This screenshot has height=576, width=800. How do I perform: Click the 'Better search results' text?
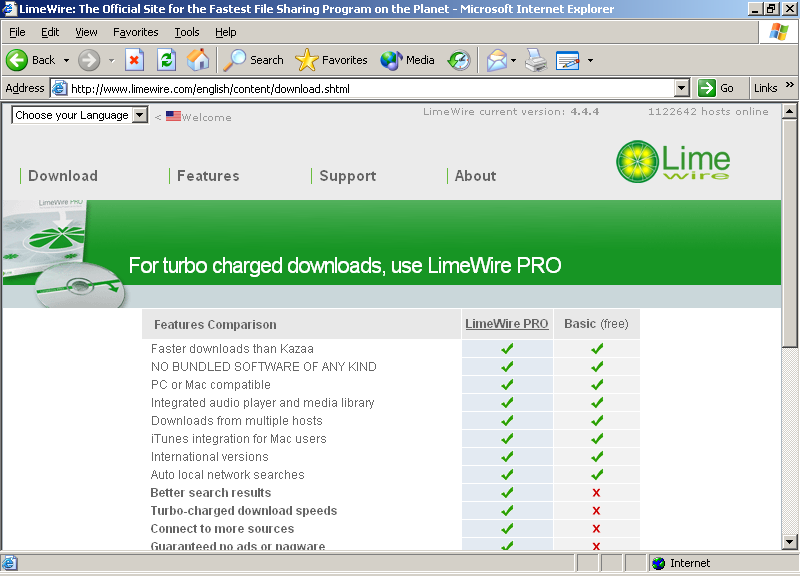(x=211, y=493)
